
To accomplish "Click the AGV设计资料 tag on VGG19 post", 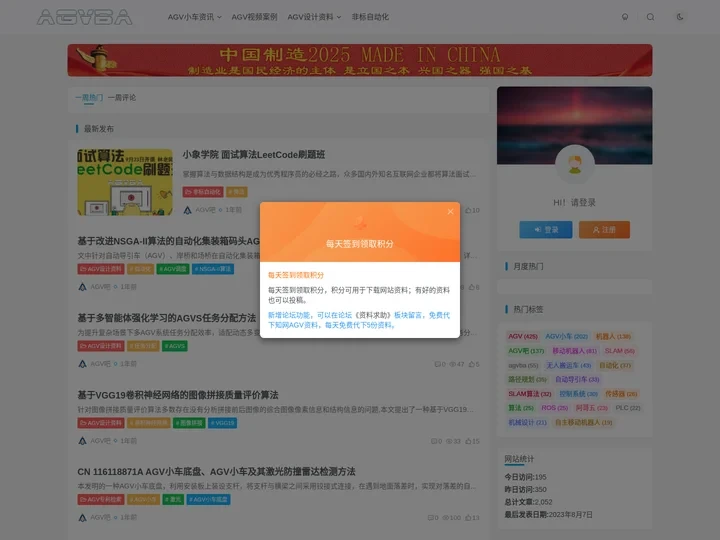I will (x=101, y=423).
